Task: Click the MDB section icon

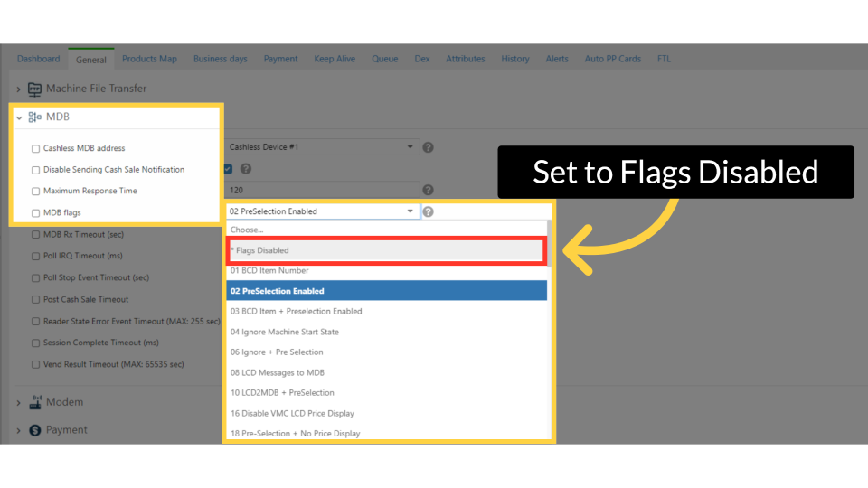Action: pos(35,117)
